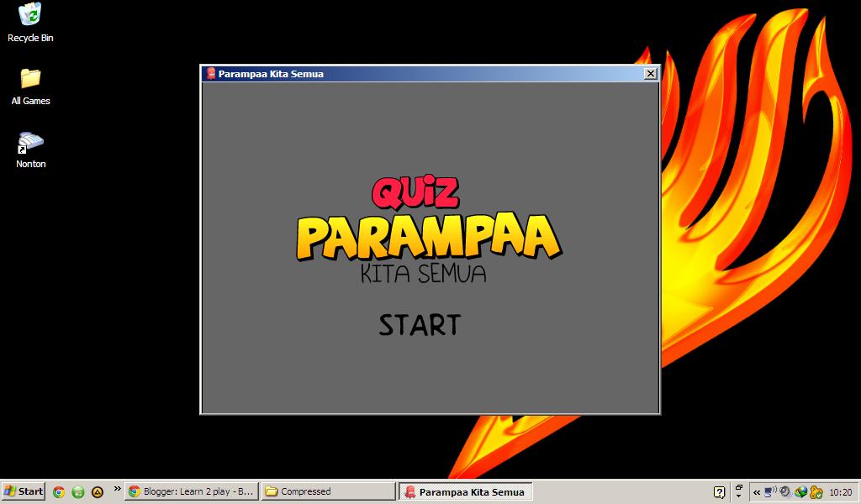Open the Nonton shortcut
Image resolution: width=861 pixels, height=504 pixels.
30,141
